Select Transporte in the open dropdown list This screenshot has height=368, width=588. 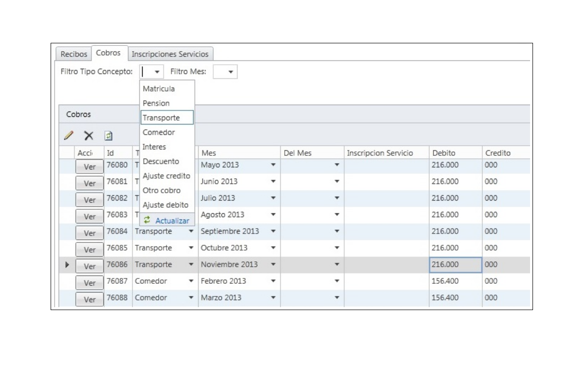[167, 118]
